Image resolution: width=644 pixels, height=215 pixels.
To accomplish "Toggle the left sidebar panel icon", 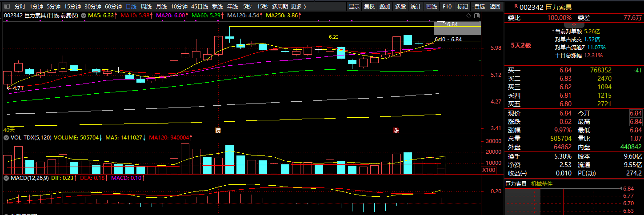I will point(6,7).
